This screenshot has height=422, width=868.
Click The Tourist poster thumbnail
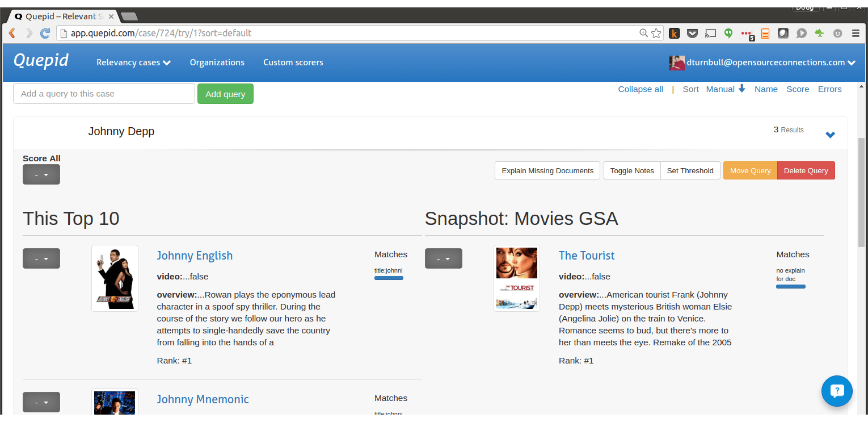[517, 278]
